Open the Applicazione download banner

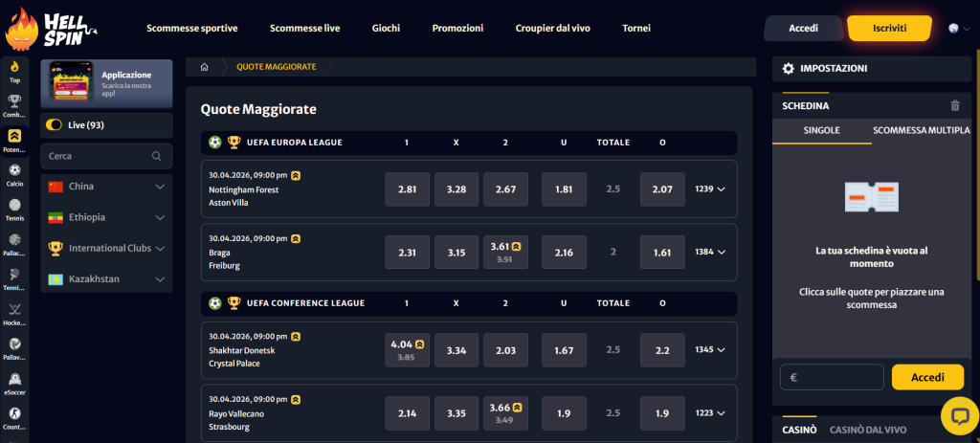pos(106,84)
